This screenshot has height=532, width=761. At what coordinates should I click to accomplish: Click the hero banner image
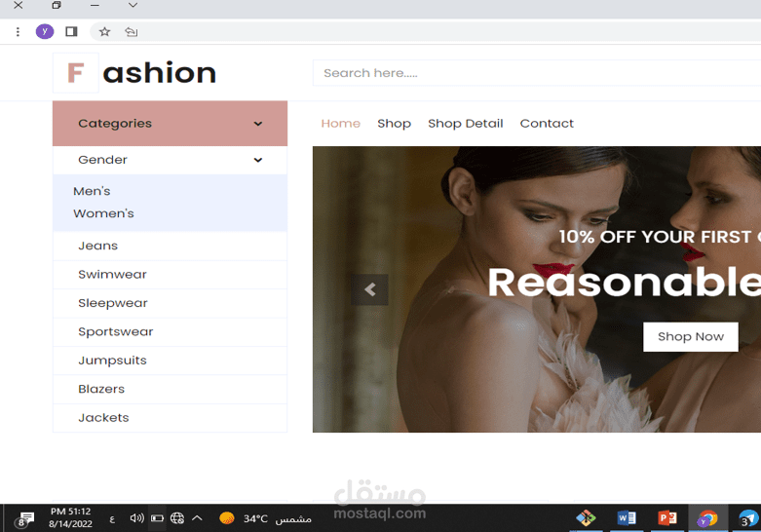(537, 289)
